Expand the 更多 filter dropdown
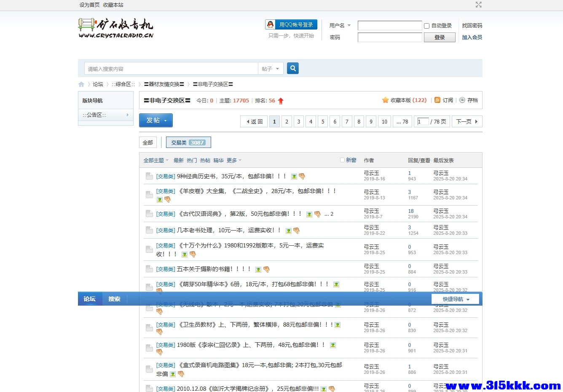Image resolution: width=563 pixels, height=392 pixels. (x=232, y=160)
